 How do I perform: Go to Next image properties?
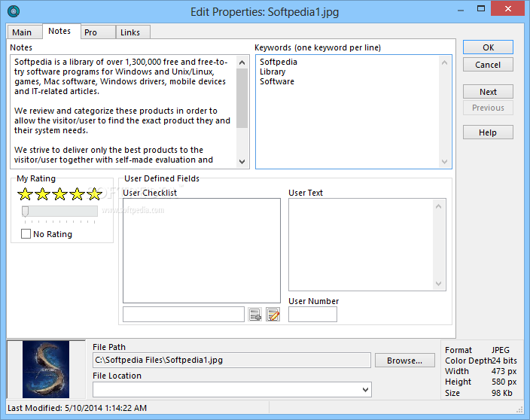tap(488, 92)
